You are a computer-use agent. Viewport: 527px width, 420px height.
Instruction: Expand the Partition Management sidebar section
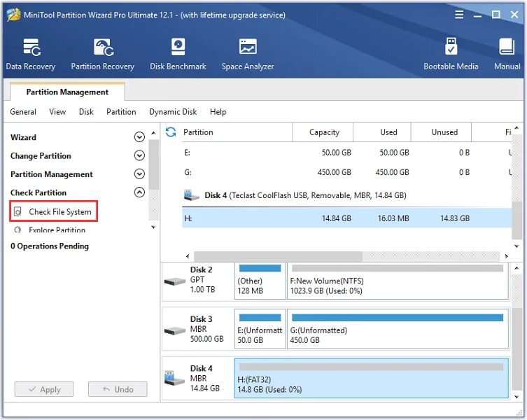(139, 174)
